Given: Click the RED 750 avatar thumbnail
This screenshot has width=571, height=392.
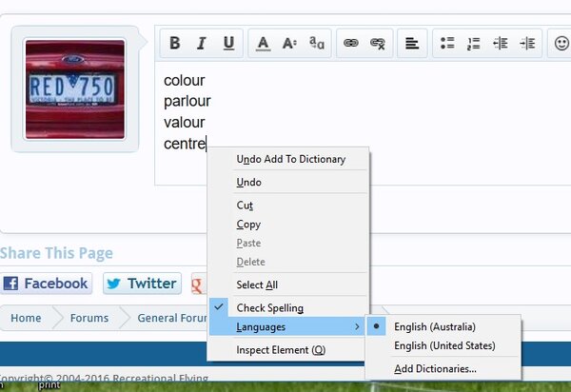Looking at the screenshot, I should coord(75,88).
